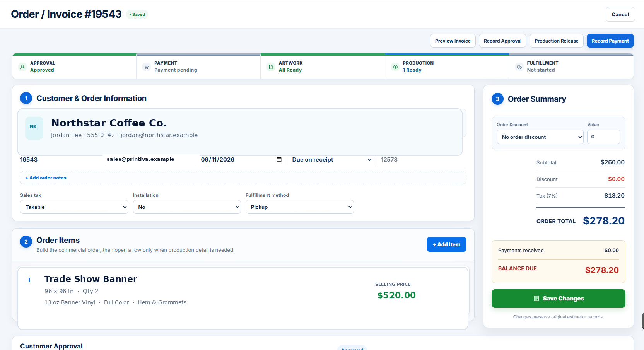Click the 09/11/2026 date field
Viewport: 644px width, 350px height.
click(241, 160)
